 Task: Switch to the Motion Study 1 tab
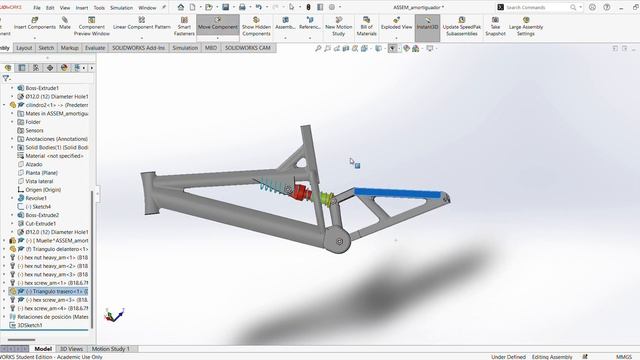pyautogui.click(x=111, y=349)
